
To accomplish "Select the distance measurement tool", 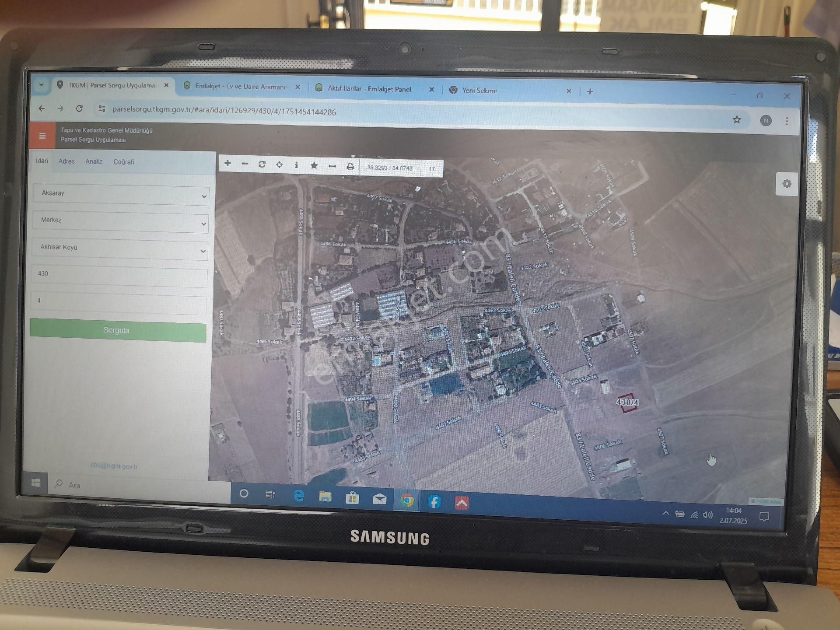I will pos(332,166).
